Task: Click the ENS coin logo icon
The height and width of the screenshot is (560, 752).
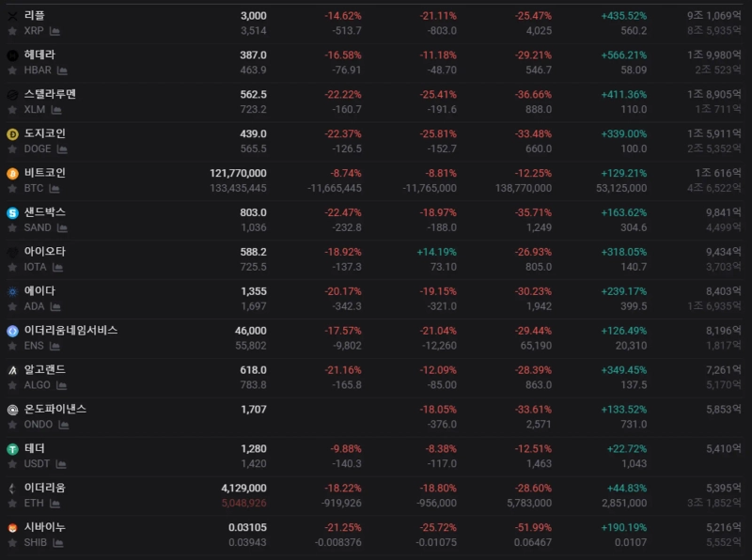Action: pos(12,331)
